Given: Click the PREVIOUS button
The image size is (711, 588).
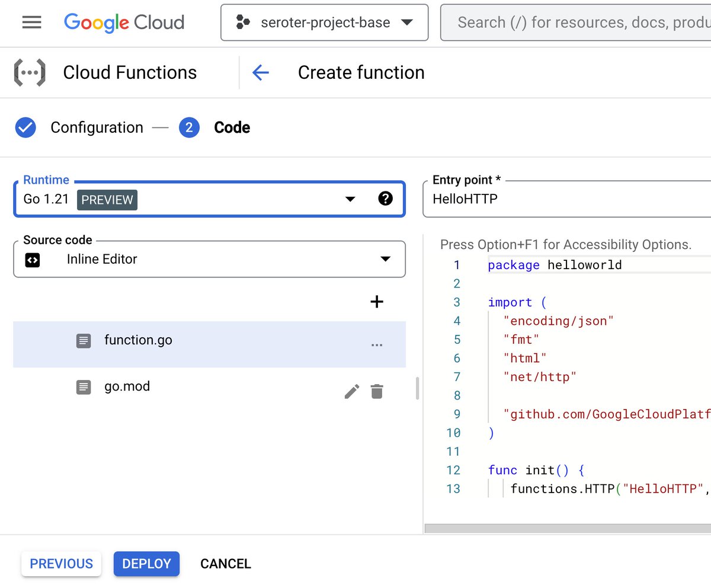Looking at the screenshot, I should pos(62,564).
